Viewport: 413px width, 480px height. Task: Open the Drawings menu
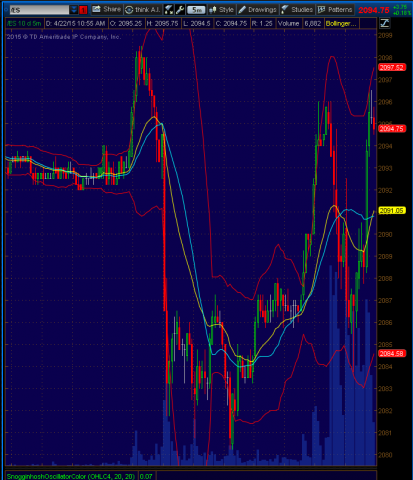pyautogui.click(x=257, y=10)
